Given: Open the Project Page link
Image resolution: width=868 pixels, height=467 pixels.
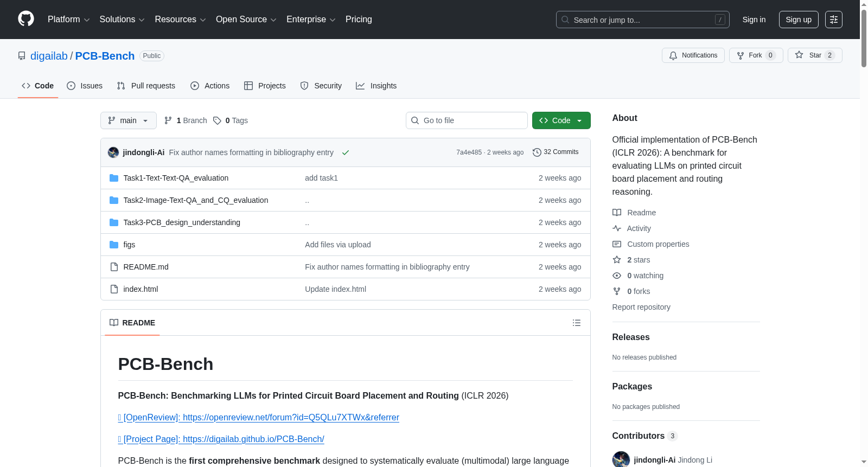Looking at the screenshot, I should pos(221,439).
